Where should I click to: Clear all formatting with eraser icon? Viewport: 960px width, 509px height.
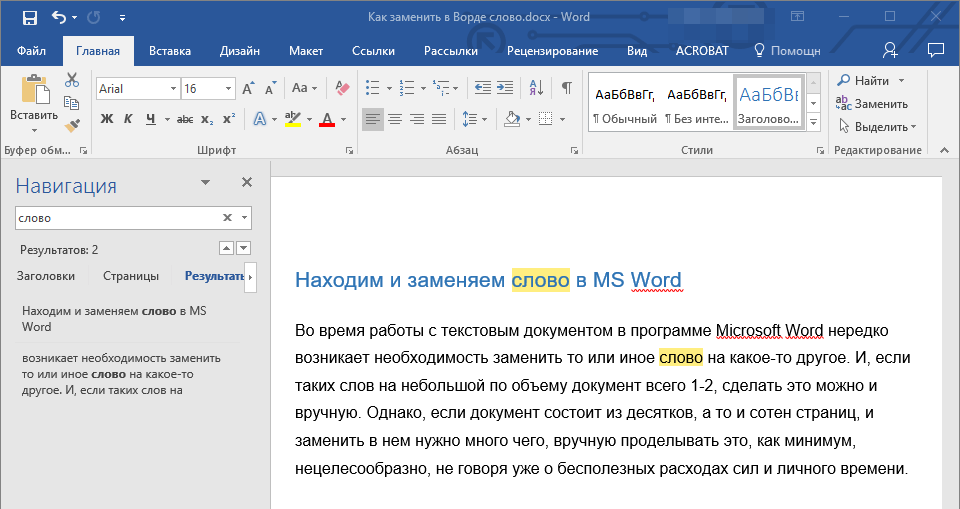pyautogui.click(x=342, y=88)
